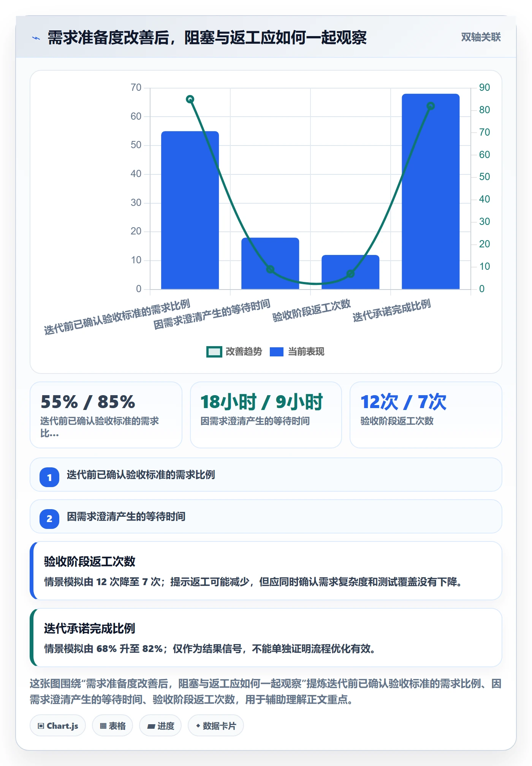Select the Chart.js tag chip
This screenshot has height=766, width=532.
tap(58, 726)
